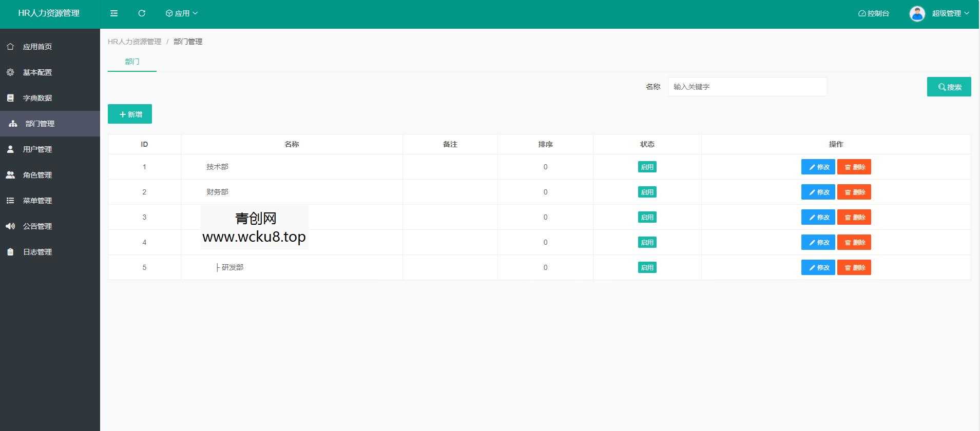Go to 应用首页 in sidebar

37,47
